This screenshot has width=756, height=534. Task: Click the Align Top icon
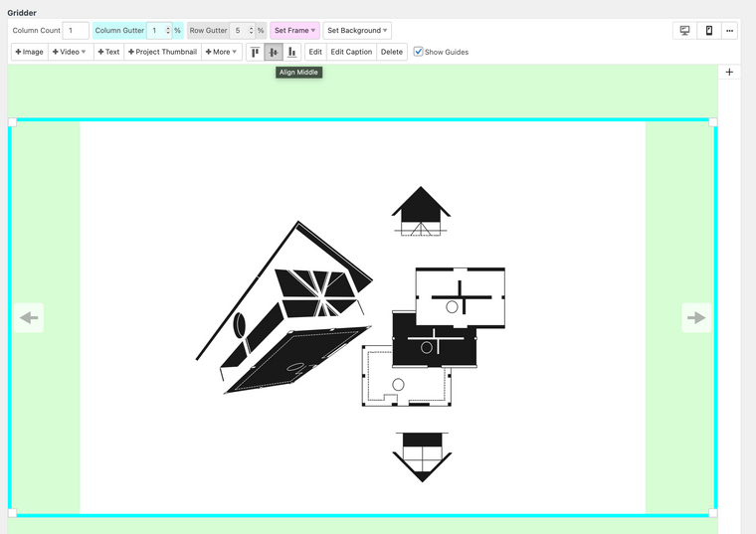(256, 52)
